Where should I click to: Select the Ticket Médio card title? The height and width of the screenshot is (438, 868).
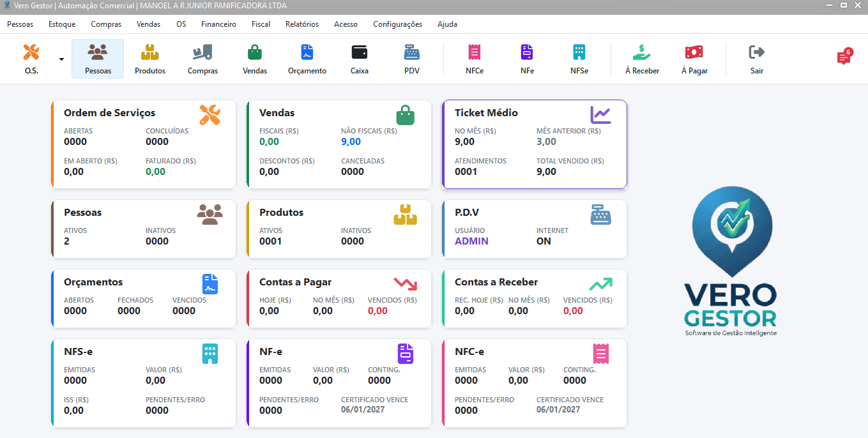(486, 112)
